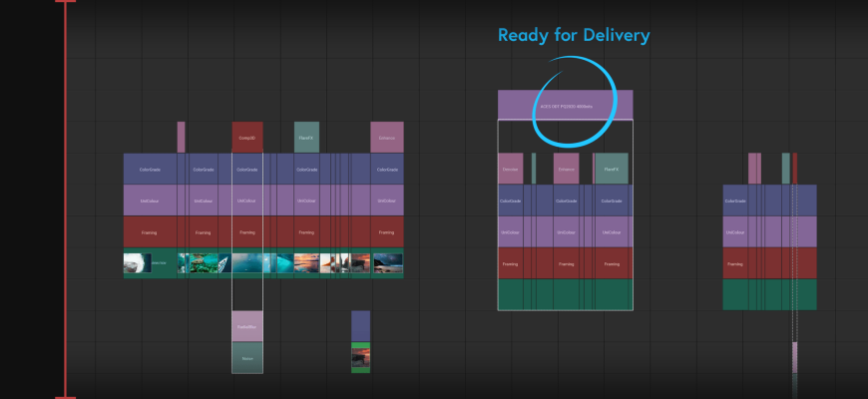Select the Enhance block at the left stack's end

click(x=387, y=138)
